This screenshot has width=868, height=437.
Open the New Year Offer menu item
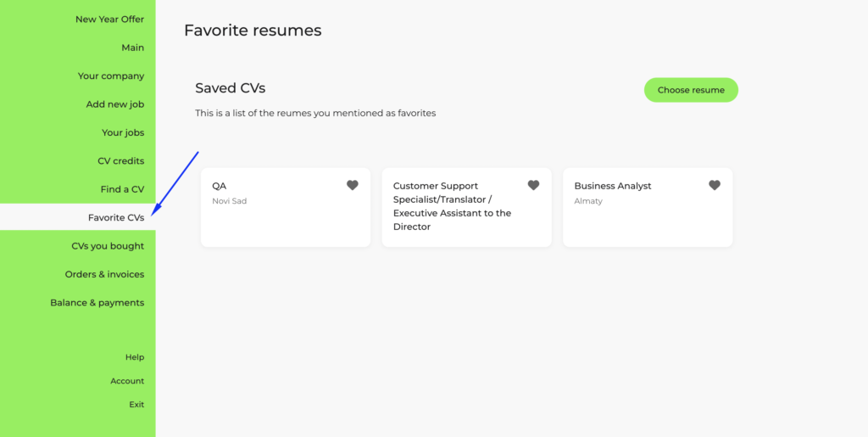point(109,20)
